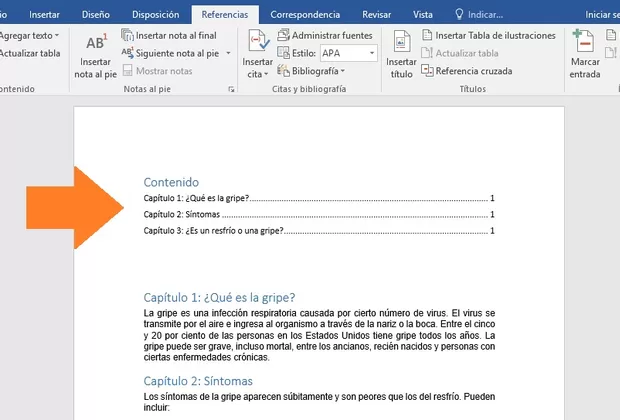
Task: Click the large heading Capítulo 1: ¿Qué es la gripe?
Action: (219, 297)
